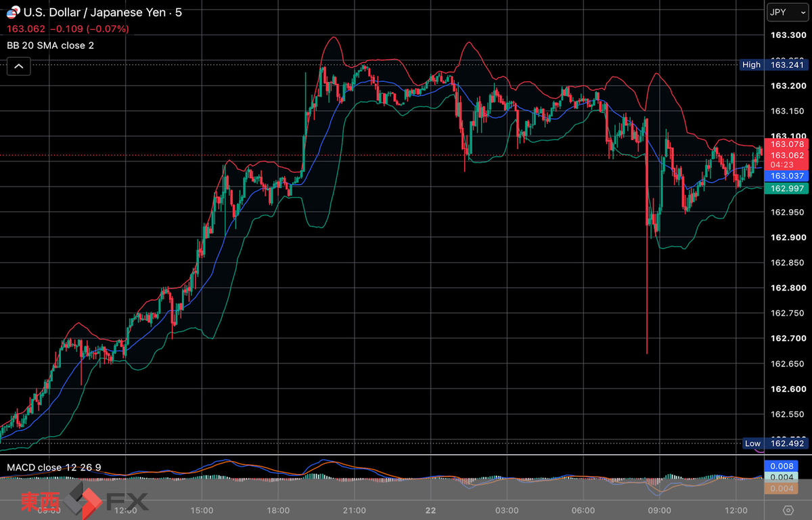The image size is (812, 520).
Task: Select the MACD close 12 26 9 indicator legend
Action: coord(54,467)
